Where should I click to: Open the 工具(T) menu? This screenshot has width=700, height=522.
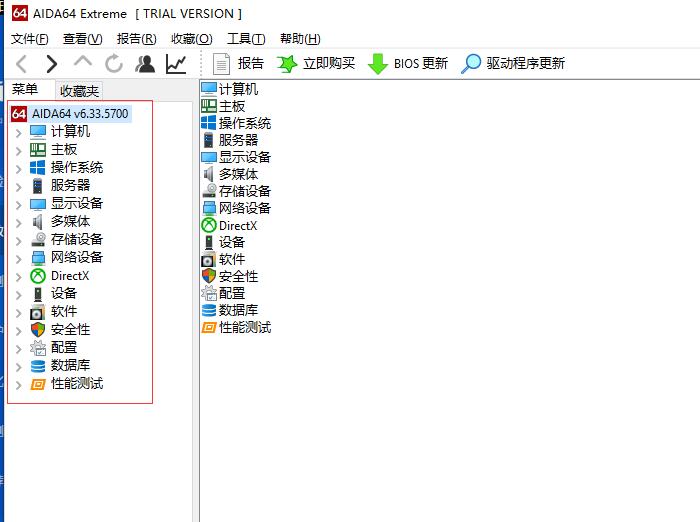[x=246, y=39]
